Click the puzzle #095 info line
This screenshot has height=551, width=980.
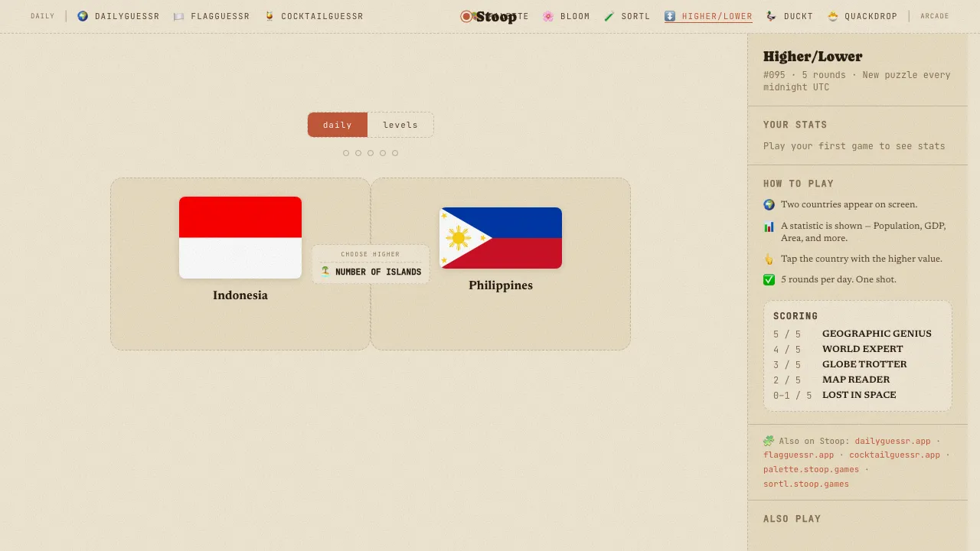tap(857, 81)
